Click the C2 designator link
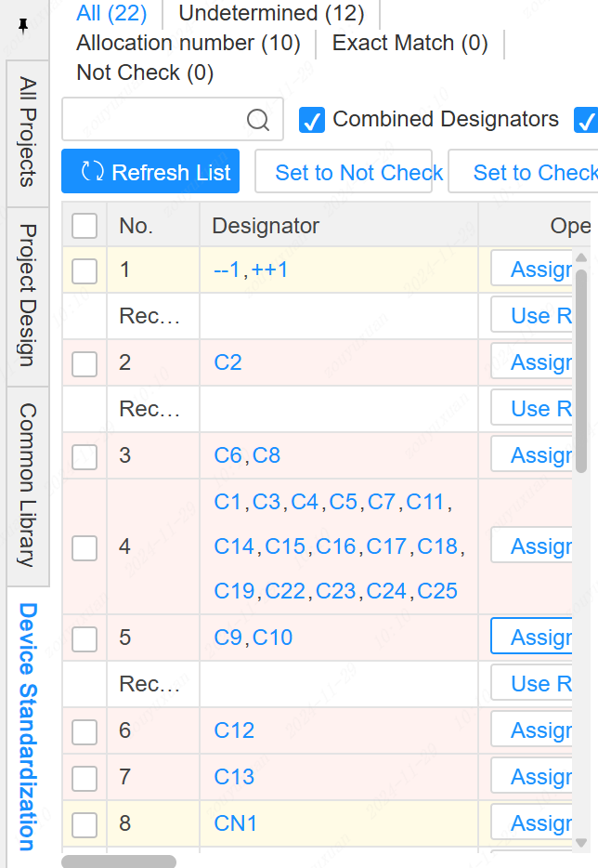The width and height of the screenshot is (598, 868). [x=227, y=362]
